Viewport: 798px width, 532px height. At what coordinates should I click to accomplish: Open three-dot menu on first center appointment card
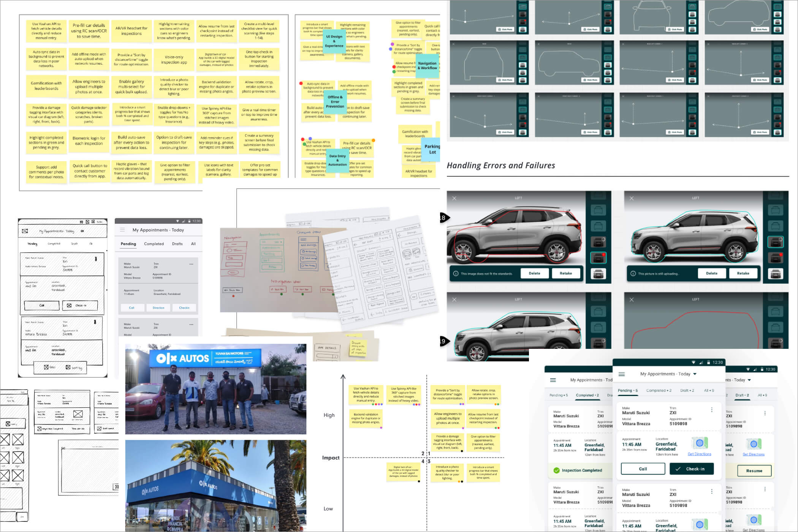click(712, 410)
